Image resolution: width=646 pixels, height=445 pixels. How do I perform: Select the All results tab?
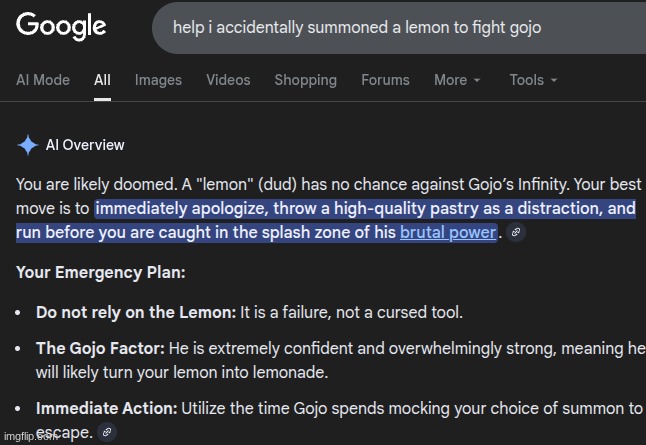click(103, 80)
